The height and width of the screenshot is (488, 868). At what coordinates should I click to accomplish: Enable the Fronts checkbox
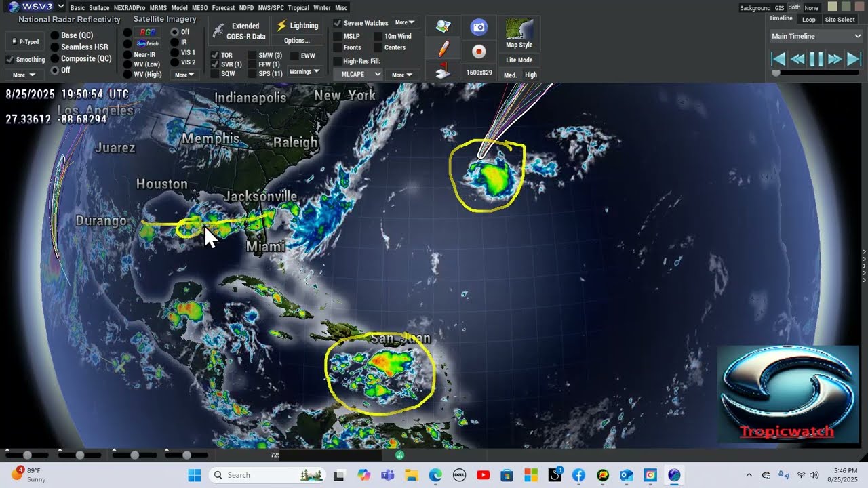pos(337,47)
